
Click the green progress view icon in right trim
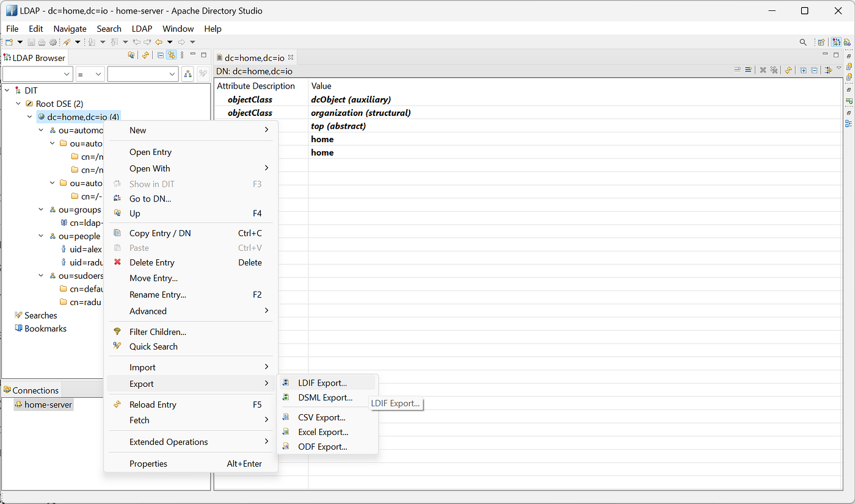(x=849, y=101)
